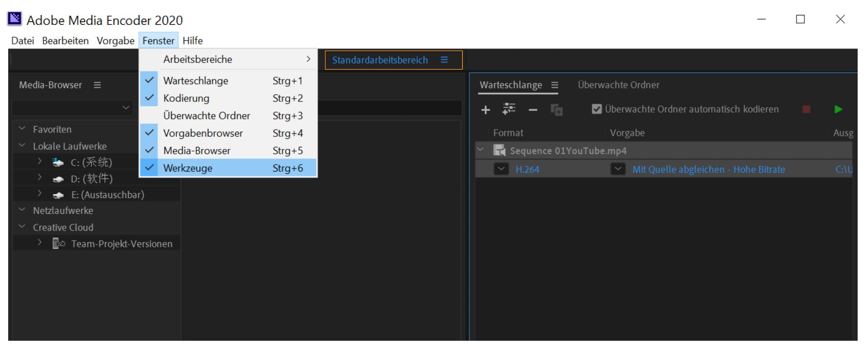Click the Add Output settings icon

tap(509, 109)
